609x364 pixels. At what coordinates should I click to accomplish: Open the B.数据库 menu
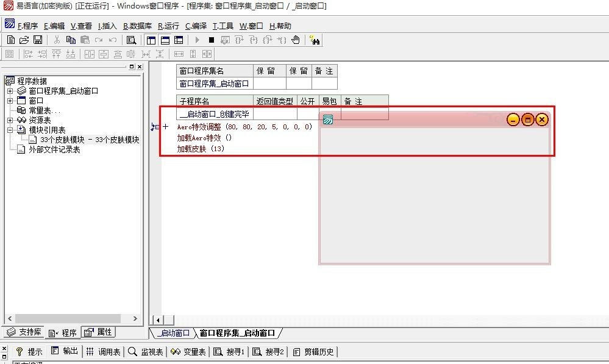(138, 26)
